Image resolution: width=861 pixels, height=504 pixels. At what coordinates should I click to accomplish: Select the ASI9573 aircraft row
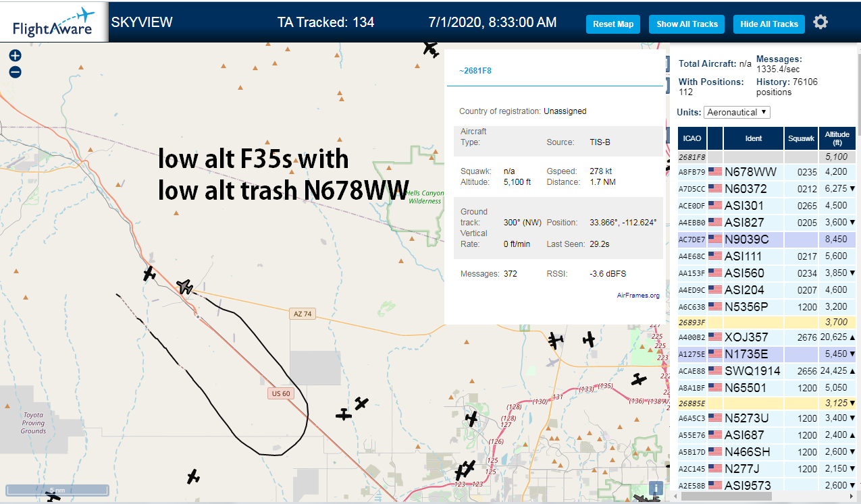tap(768, 485)
